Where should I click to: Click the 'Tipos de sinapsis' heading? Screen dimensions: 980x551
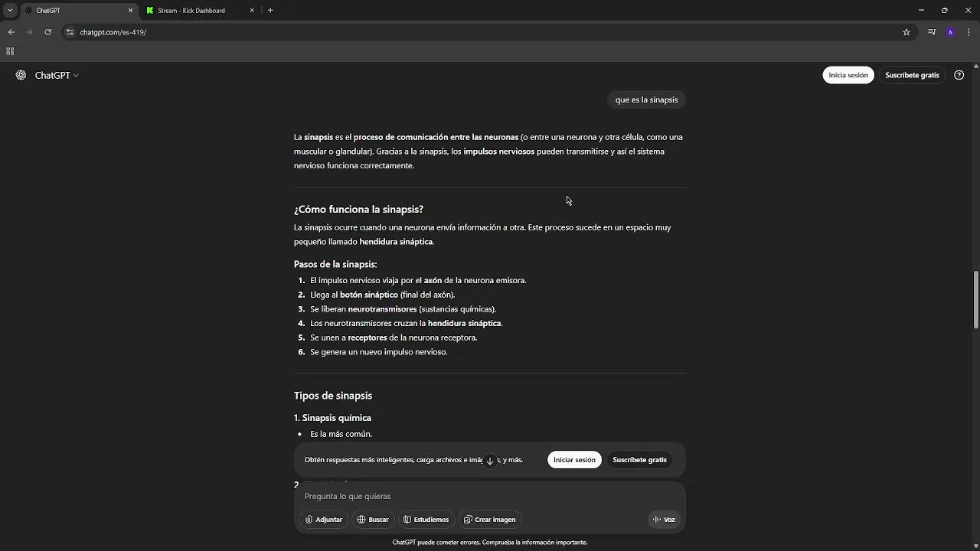[333, 396]
